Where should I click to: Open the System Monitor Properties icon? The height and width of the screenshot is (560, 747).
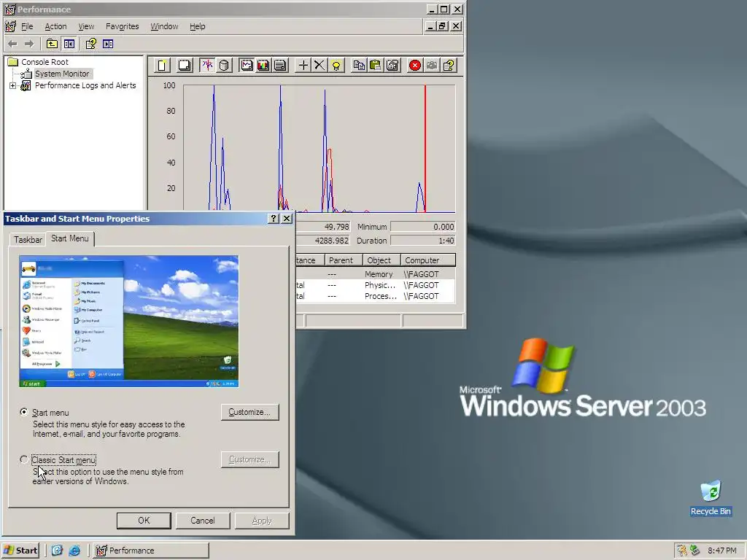(x=392, y=65)
